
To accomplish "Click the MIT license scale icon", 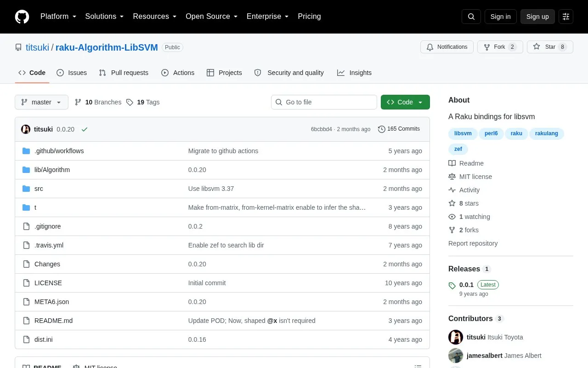I will [x=452, y=177].
